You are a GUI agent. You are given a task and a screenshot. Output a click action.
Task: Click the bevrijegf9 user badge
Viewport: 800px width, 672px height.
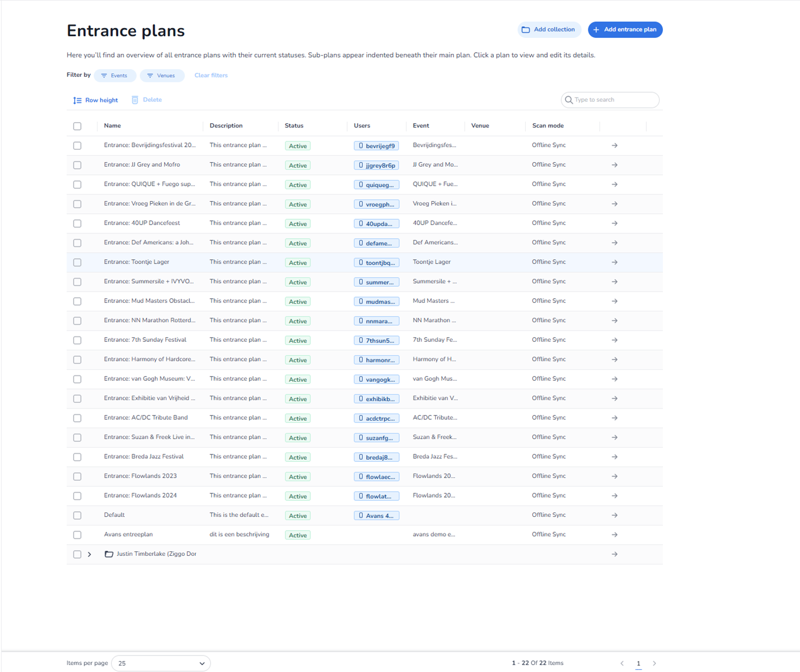(376, 146)
